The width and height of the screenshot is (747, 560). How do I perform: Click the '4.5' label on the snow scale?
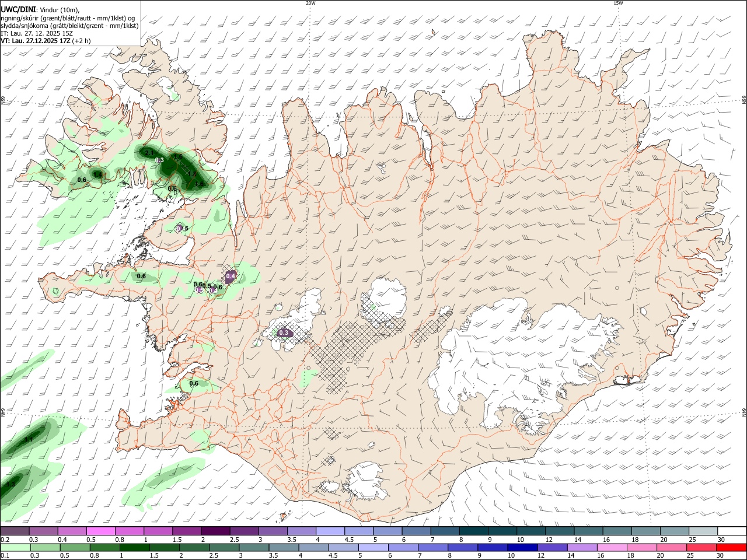349,540
